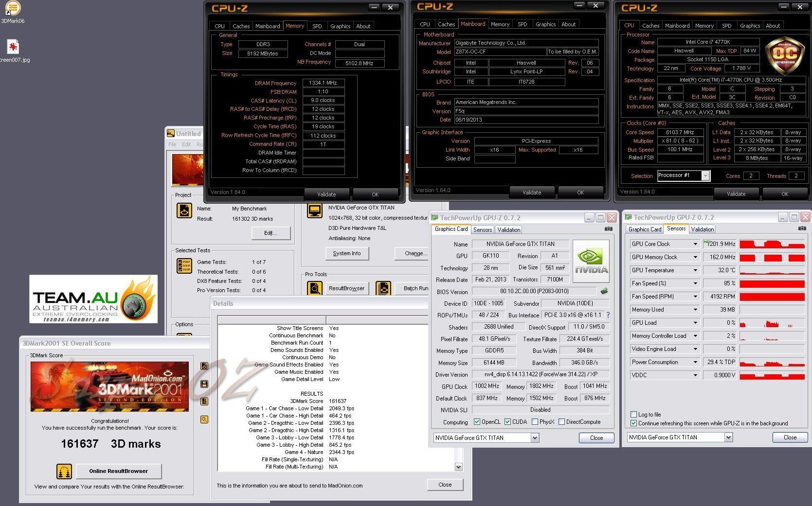Viewport: 812px width, 506px height.
Task: Click the ResultBrowser magnifier icon in Pro Tools
Action: tap(315, 289)
